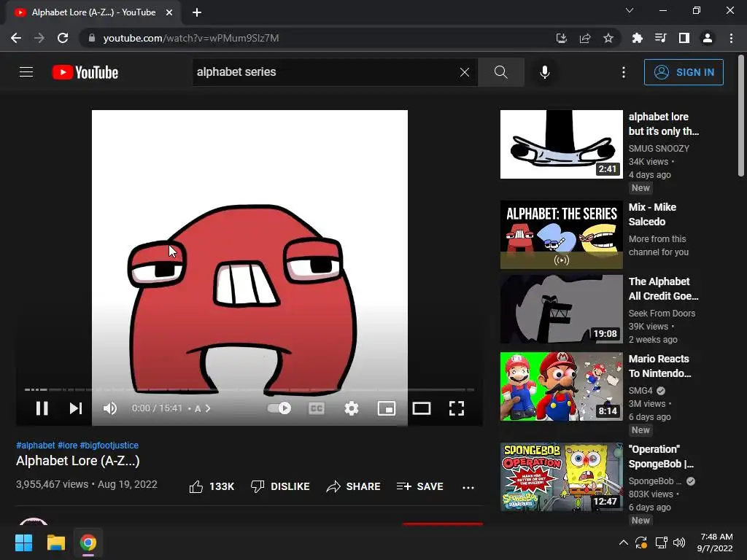Open "Operation" SpongeBob video title

(x=661, y=456)
